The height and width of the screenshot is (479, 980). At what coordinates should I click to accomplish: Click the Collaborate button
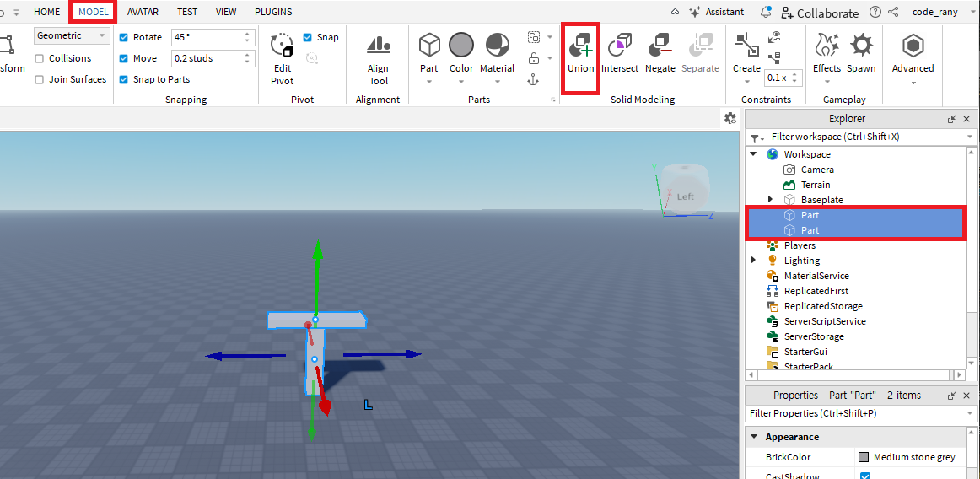tap(820, 13)
